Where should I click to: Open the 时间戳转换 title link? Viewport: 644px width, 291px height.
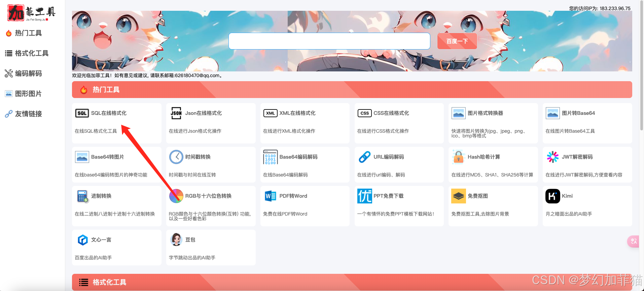(x=198, y=157)
